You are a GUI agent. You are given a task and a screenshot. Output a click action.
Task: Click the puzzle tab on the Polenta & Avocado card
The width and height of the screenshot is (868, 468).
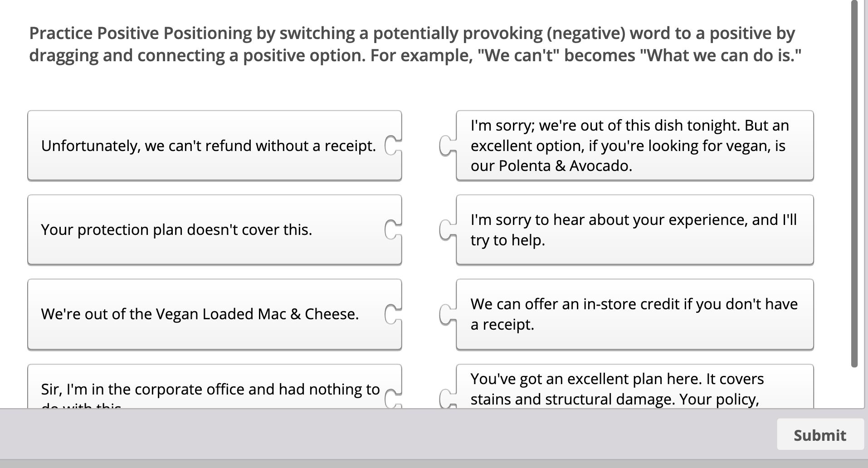point(448,146)
